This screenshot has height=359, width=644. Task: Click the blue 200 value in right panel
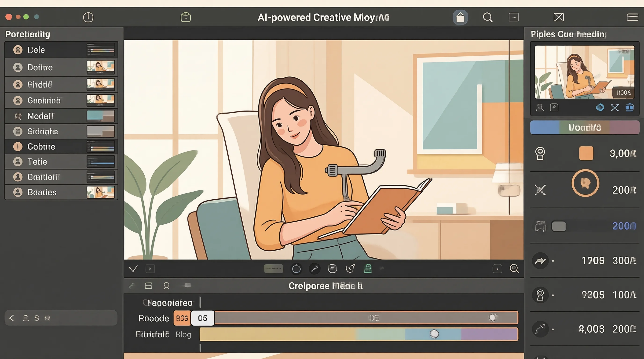[624, 226]
